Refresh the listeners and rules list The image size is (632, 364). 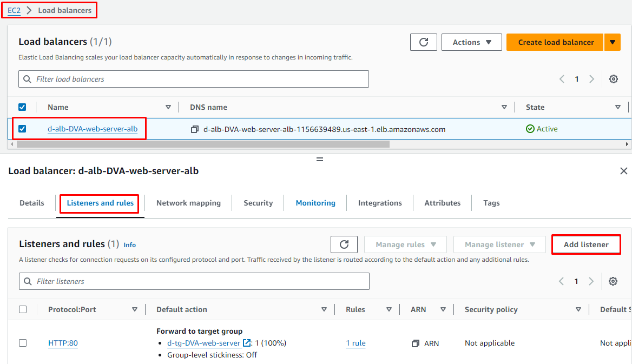(344, 244)
